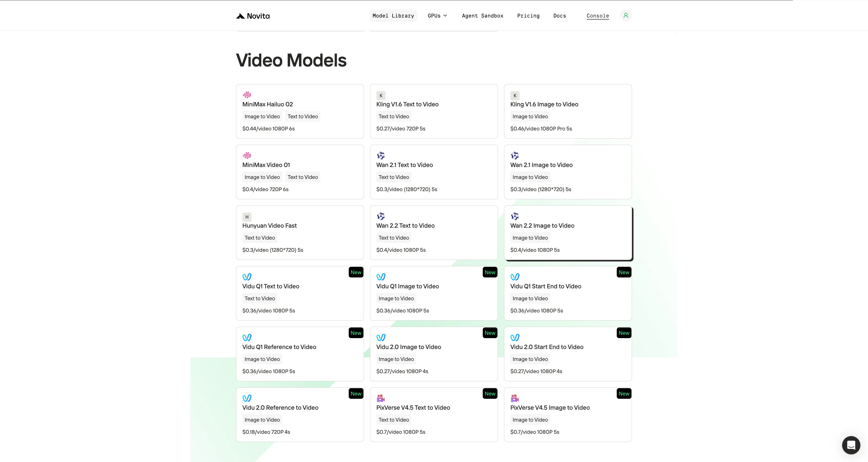The width and height of the screenshot is (868, 462).
Task: Click the Image to Video tag on MiniMax Hailuo 02
Action: (x=262, y=116)
